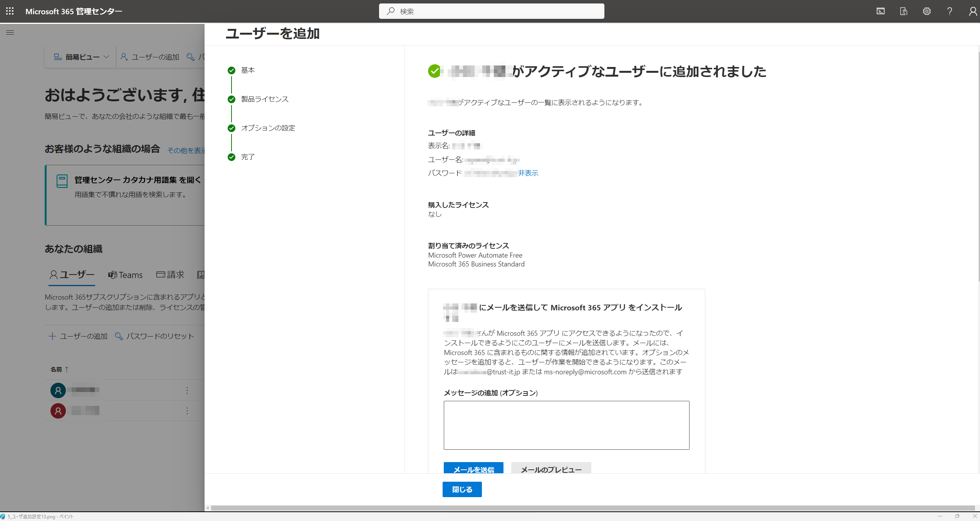Click the key icon in top toolbar
Image resolution: width=980 pixels, height=521 pixels.
point(191,57)
